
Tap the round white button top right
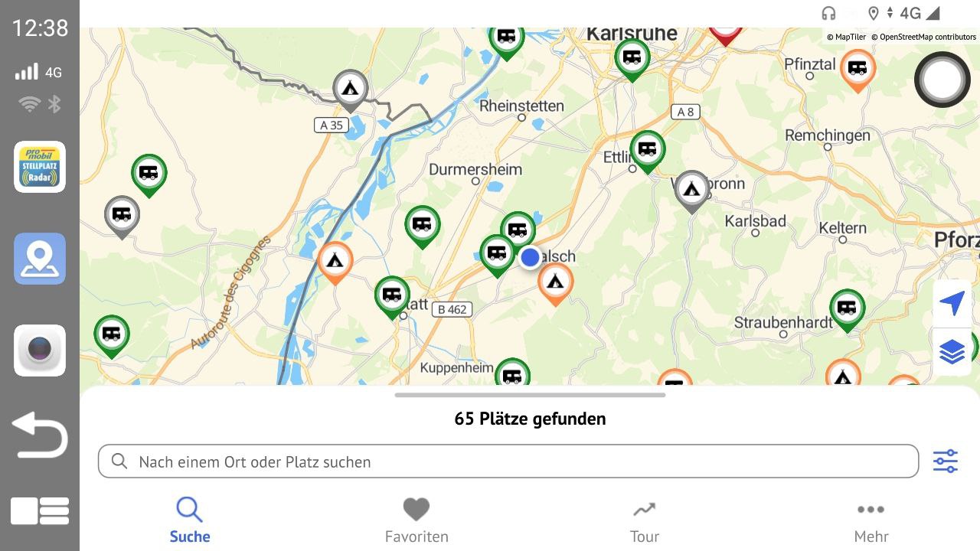pyautogui.click(x=942, y=79)
